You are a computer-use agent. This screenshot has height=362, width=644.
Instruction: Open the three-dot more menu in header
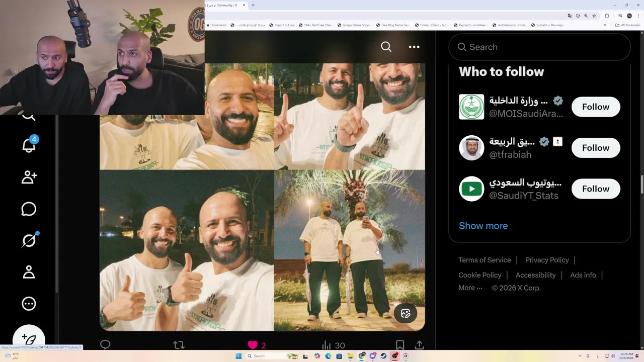coord(414,47)
